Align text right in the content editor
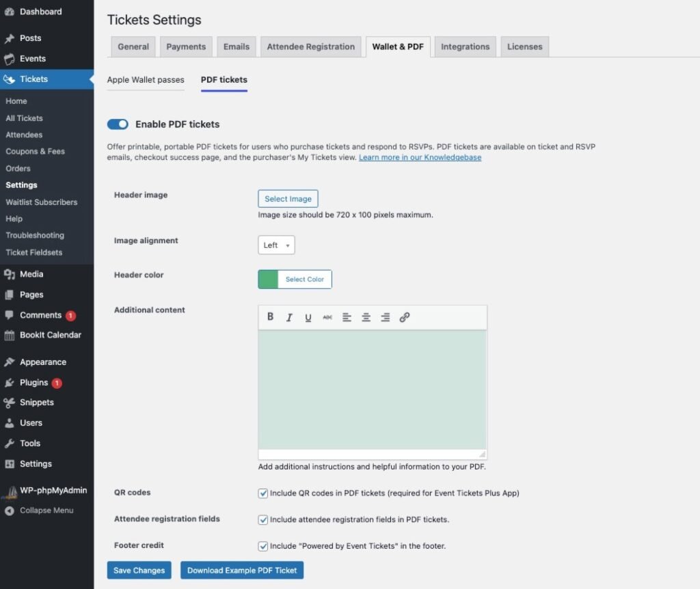The image size is (700, 589). click(x=385, y=317)
